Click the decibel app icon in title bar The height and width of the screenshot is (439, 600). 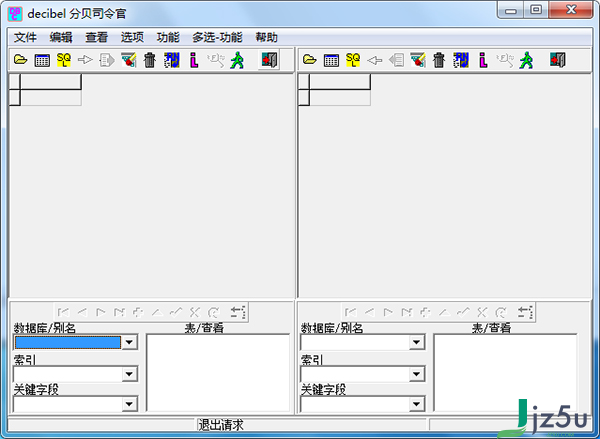click(x=15, y=14)
